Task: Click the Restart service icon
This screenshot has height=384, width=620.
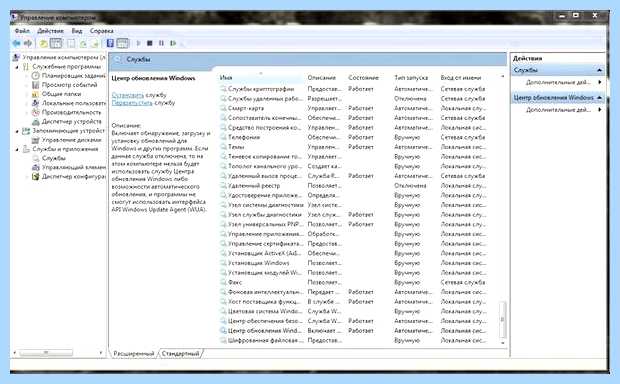Action: pyautogui.click(x=173, y=43)
